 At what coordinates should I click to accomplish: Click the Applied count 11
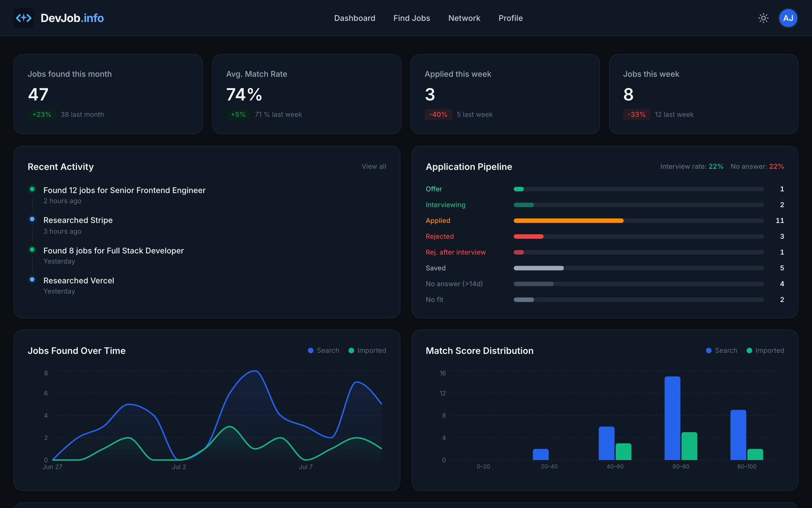pos(780,221)
